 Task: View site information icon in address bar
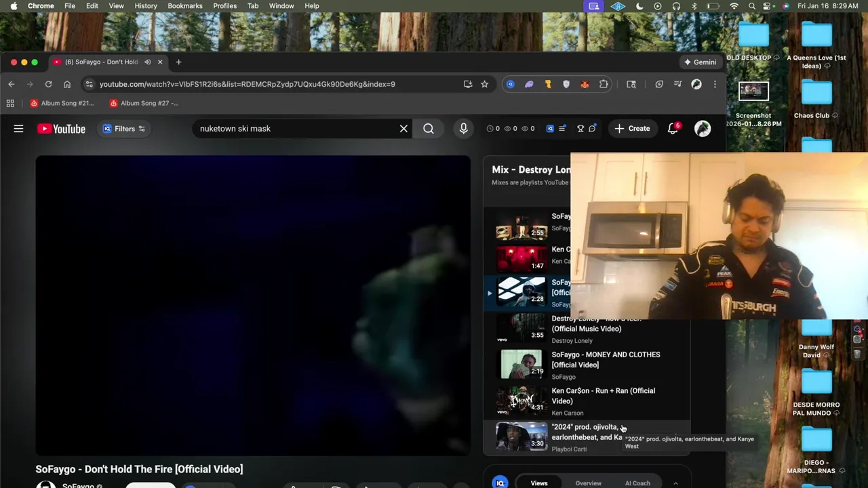click(89, 84)
